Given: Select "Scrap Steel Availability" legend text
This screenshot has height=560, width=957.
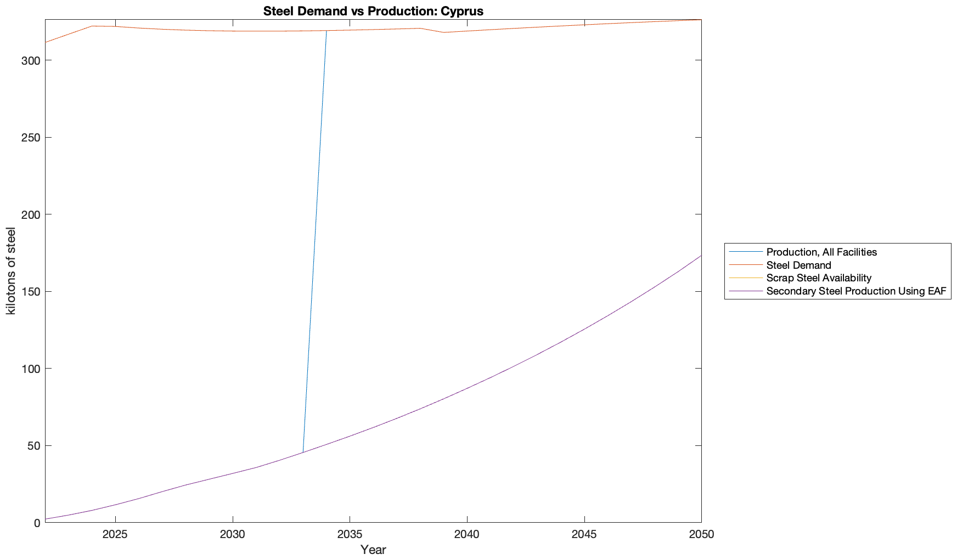Looking at the screenshot, I should (819, 278).
